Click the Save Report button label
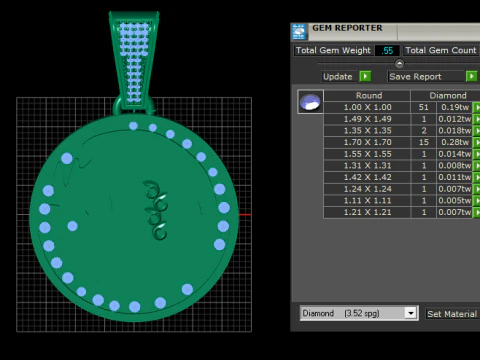480x360 pixels. click(x=415, y=77)
